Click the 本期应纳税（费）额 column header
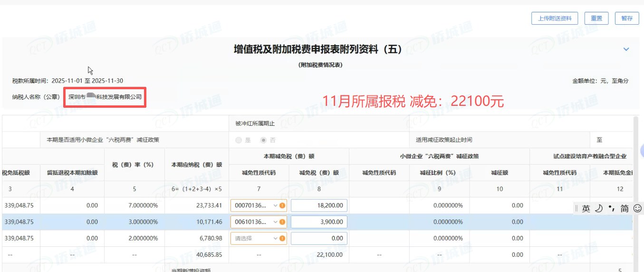644x272 pixels. (197, 164)
